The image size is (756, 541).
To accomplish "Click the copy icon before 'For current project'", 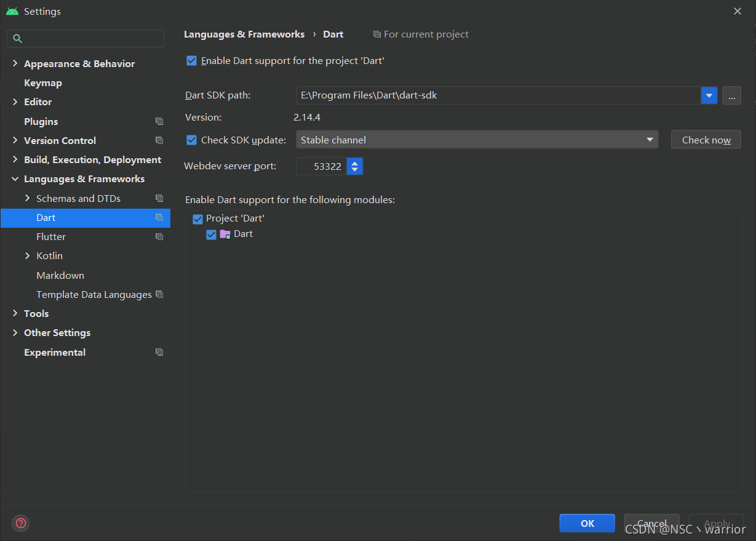I will point(377,34).
